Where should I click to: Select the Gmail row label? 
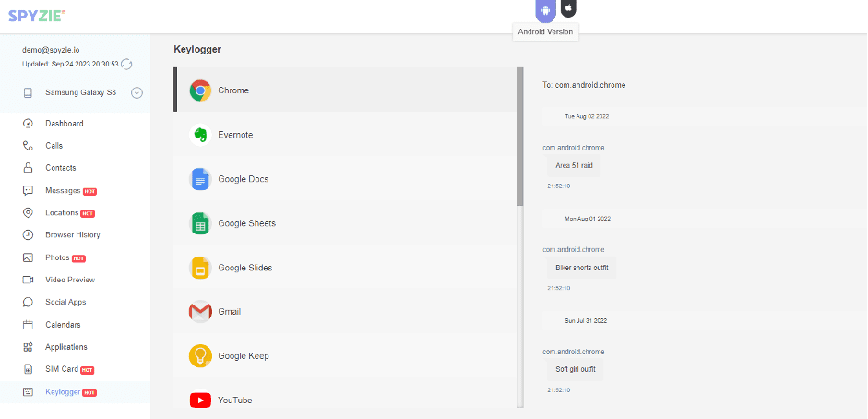coord(229,312)
